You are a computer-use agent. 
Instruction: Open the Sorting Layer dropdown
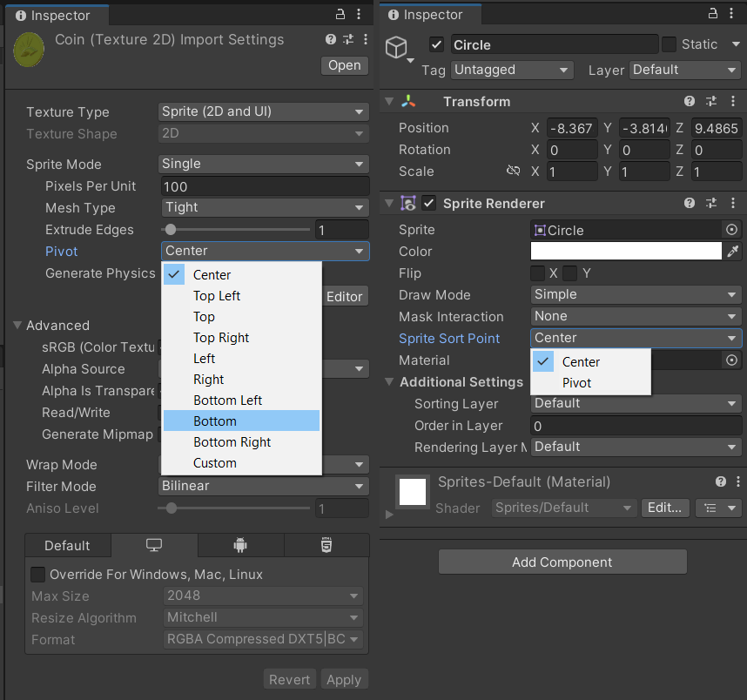click(636, 404)
